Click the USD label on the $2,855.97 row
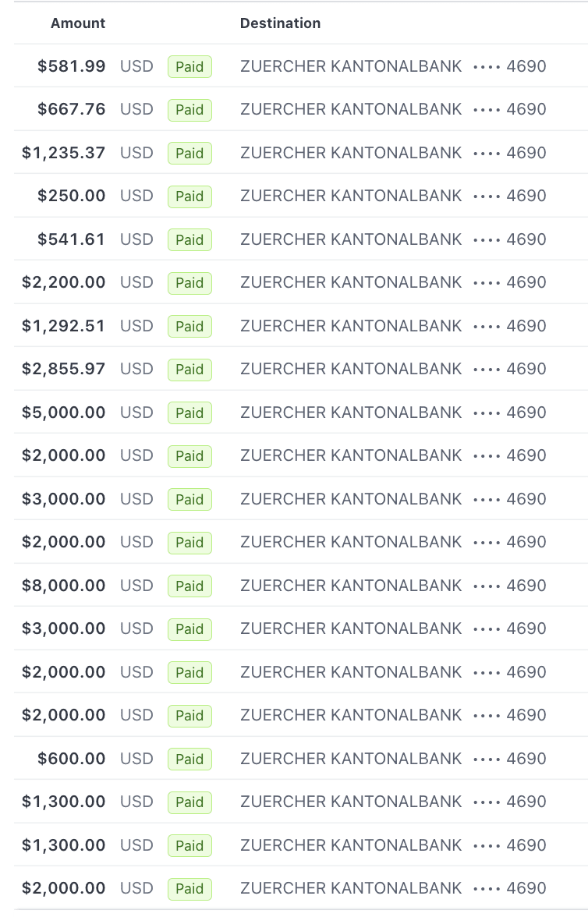This screenshot has width=588, height=917. click(x=136, y=369)
